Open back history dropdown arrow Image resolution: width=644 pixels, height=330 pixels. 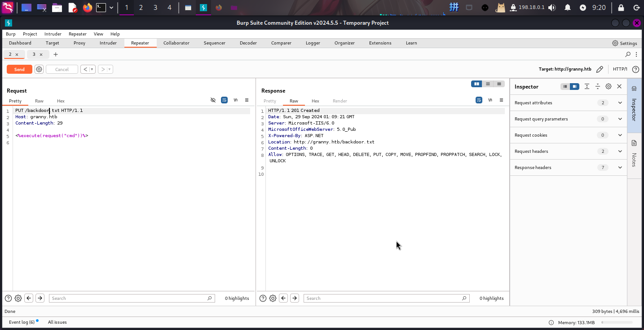[92, 69]
